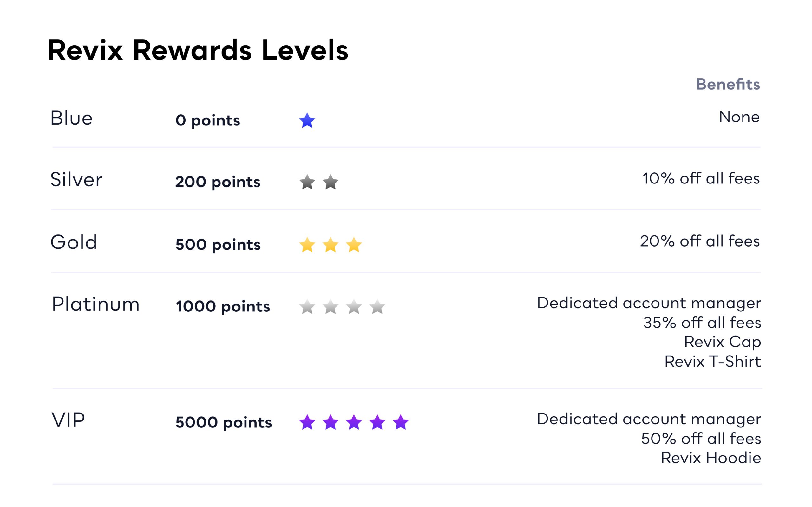Click the fifth purple VIP star
812x507 pixels.
point(401,422)
